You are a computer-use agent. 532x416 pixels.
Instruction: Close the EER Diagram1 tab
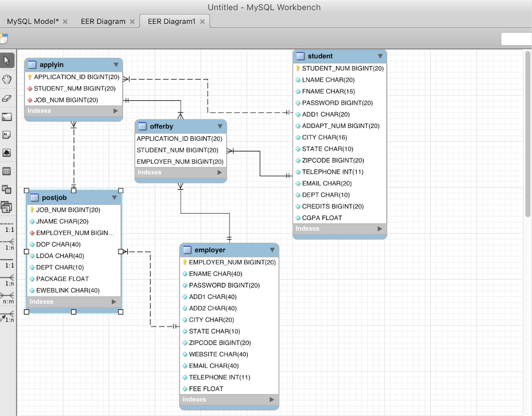tap(202, 21)
